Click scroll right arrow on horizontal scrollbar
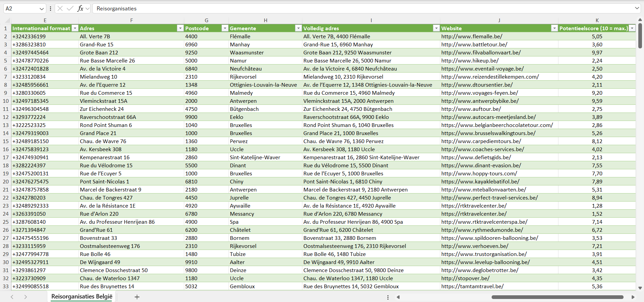644x302 pixels. 633,297
